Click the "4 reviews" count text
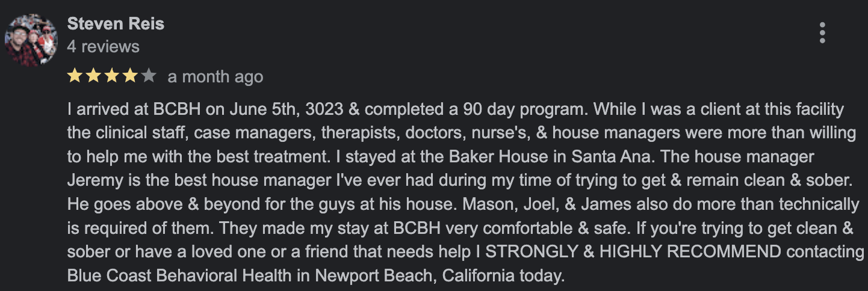Image resolution: width=868 pixels, height=291 pixels. 104,46
